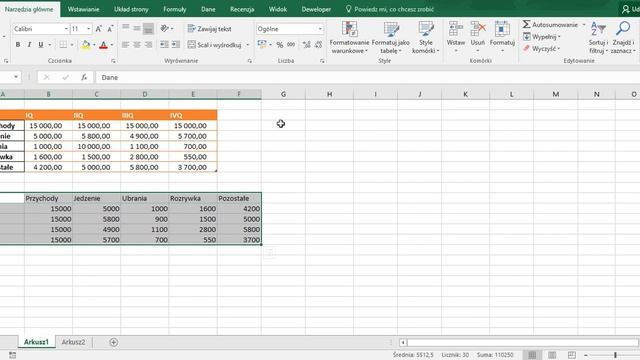Open the Formatuj cells menu
The image size is (640, 360).
(x=502, y=38)
